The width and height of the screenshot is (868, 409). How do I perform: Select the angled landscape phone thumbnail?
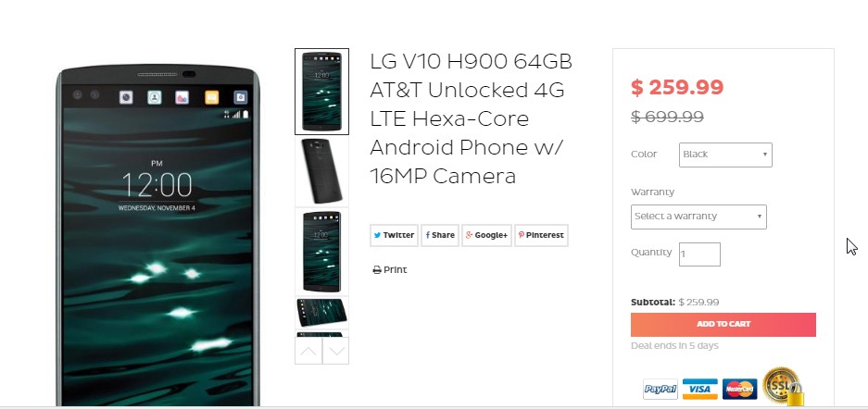pyautogui.click(x=321, y=313)
